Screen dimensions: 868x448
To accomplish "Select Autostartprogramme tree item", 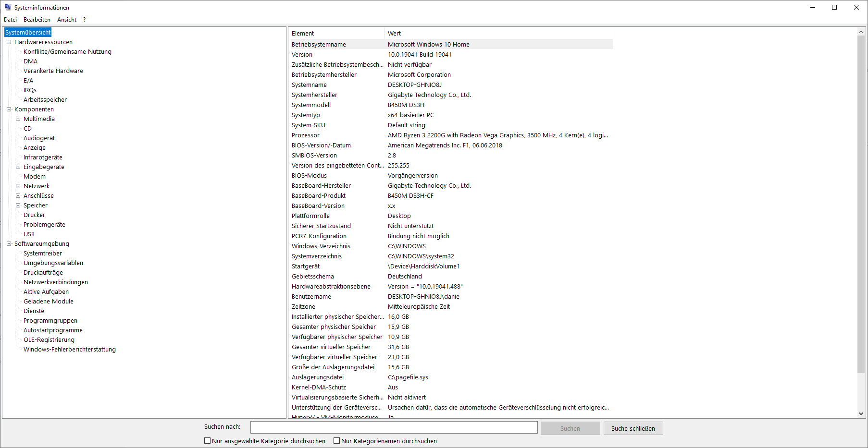I will 53,330.
